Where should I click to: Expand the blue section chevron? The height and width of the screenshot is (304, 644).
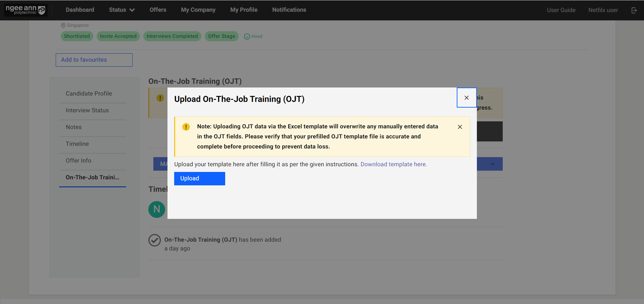pyautogui.click(x=492, y=164)
